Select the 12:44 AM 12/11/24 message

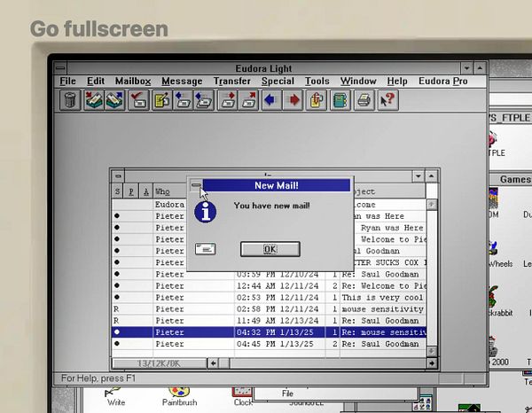coord(269,286)
